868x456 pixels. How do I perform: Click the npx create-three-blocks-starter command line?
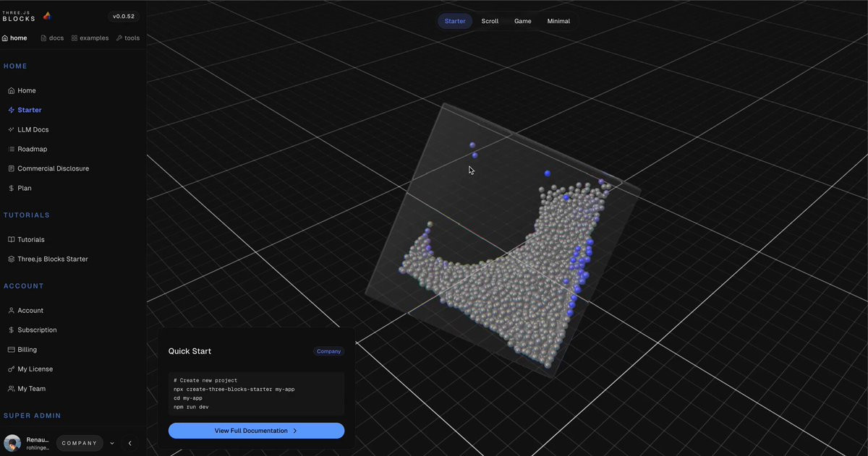click(x=234, y=389)
